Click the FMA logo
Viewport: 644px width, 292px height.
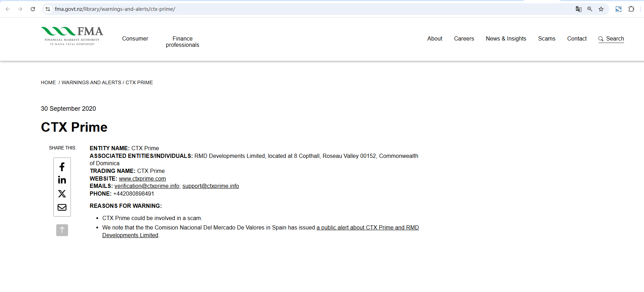(x=72, y=36)
